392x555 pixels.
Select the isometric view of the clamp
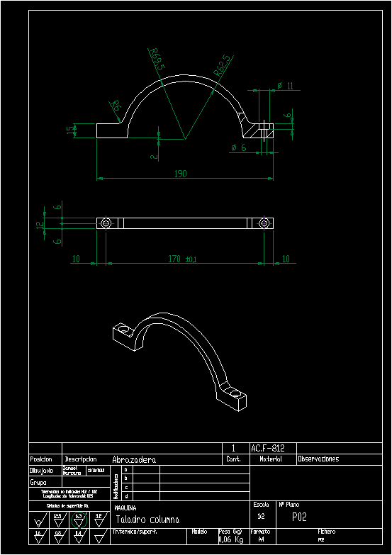(x=179, y=361)
